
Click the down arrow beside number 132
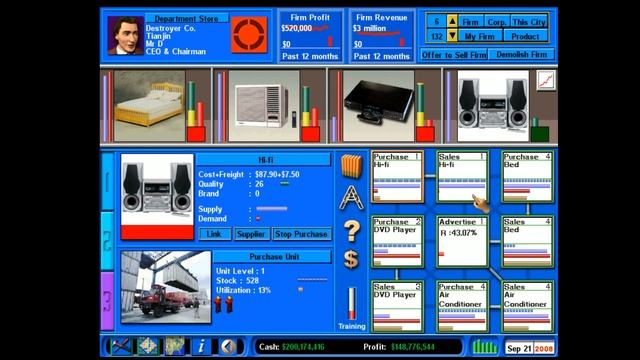452,36
